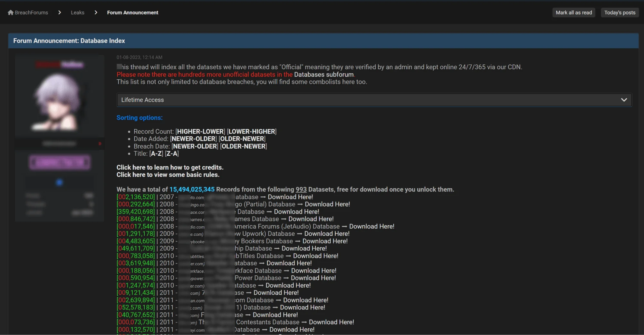Click the blurred purple user badge
Viewport: 644px width, 335px height.
click(60, 162)
